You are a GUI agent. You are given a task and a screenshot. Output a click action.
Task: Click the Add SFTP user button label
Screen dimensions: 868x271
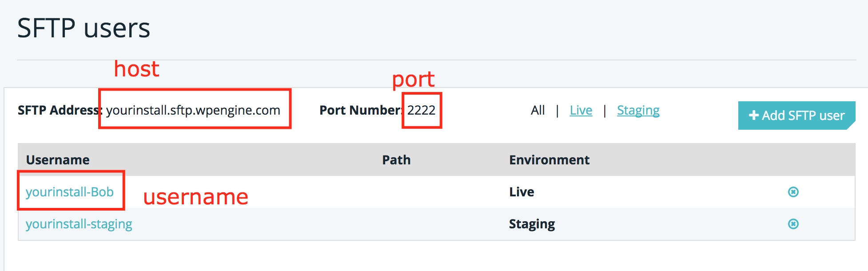(803, 116)
